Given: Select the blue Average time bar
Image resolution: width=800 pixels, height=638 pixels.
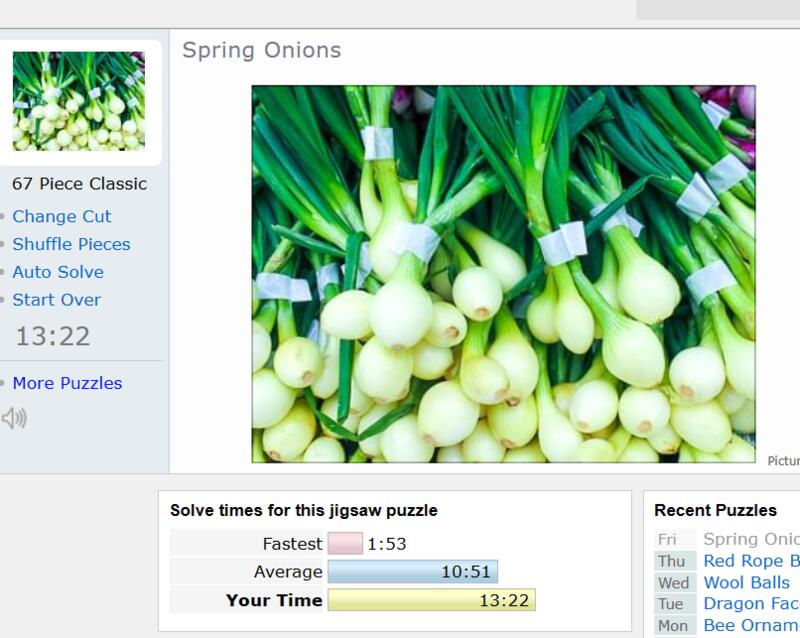Looking at the screenshot, I should coord(413,571).
